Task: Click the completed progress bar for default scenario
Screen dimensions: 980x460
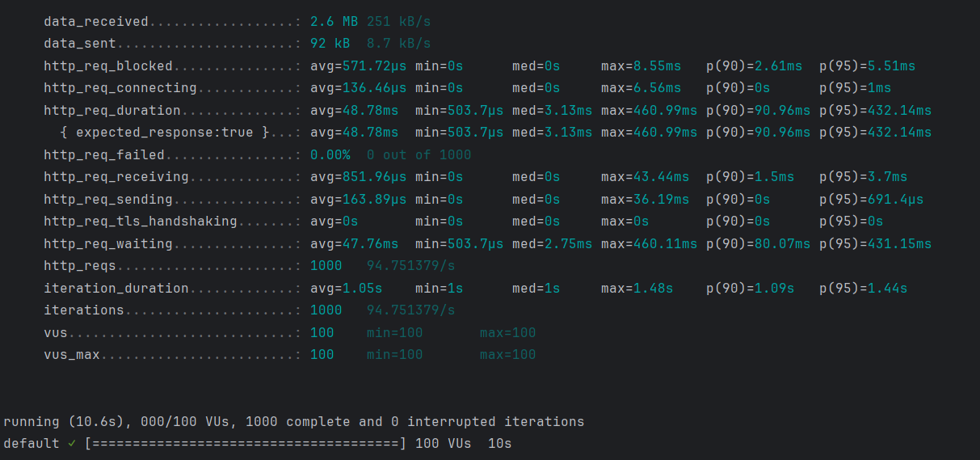Action: (246, 444)
